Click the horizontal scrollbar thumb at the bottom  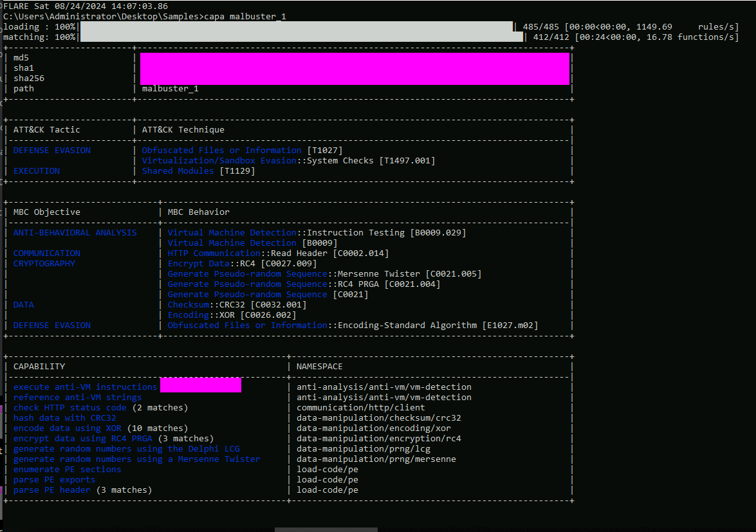point(326,529)
